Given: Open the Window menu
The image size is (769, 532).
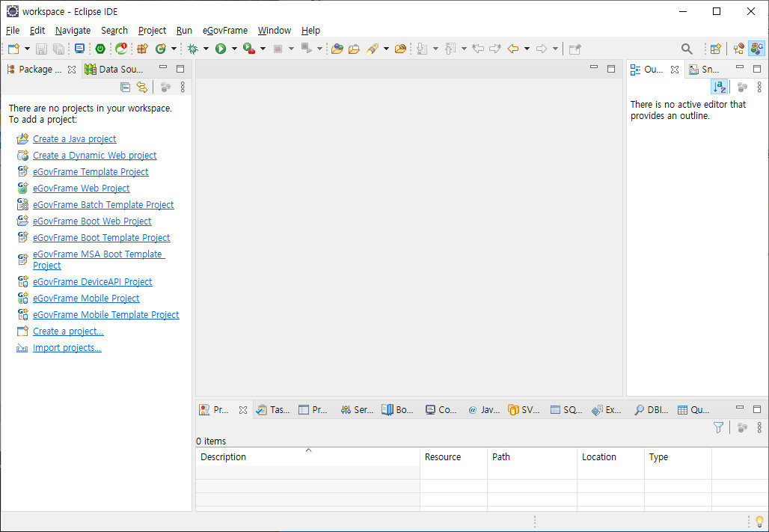Looking at the screenshot, I should click(274, 31).
